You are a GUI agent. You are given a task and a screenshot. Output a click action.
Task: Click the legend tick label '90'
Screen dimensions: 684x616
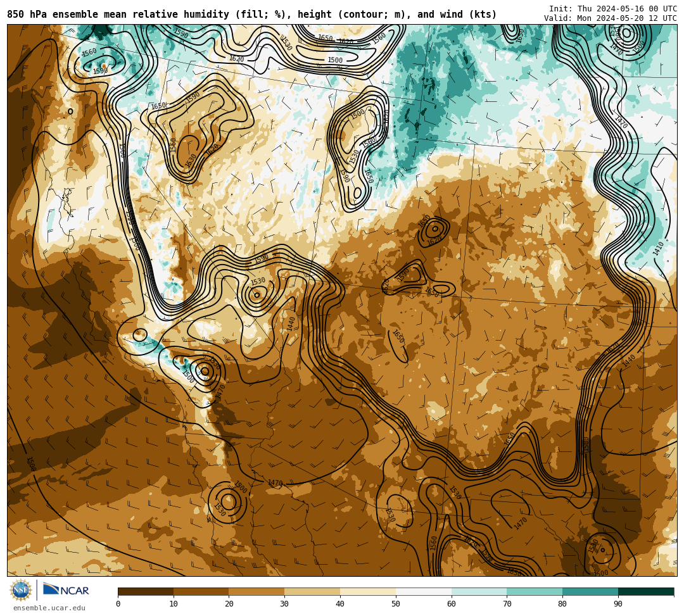[x=618, y=604]
